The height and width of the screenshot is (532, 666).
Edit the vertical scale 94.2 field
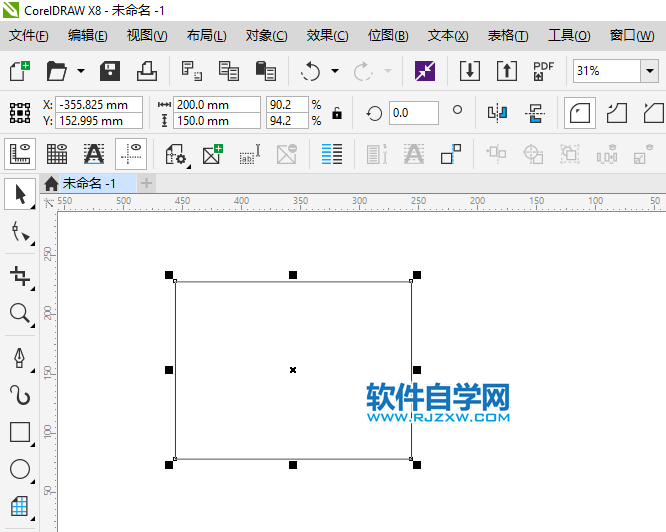(287, 121)
